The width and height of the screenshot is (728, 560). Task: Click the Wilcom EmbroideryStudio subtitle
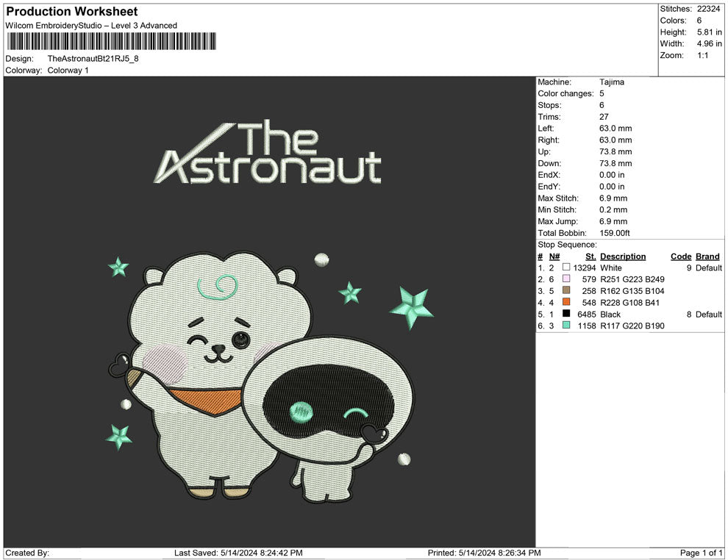click(91, 26)
